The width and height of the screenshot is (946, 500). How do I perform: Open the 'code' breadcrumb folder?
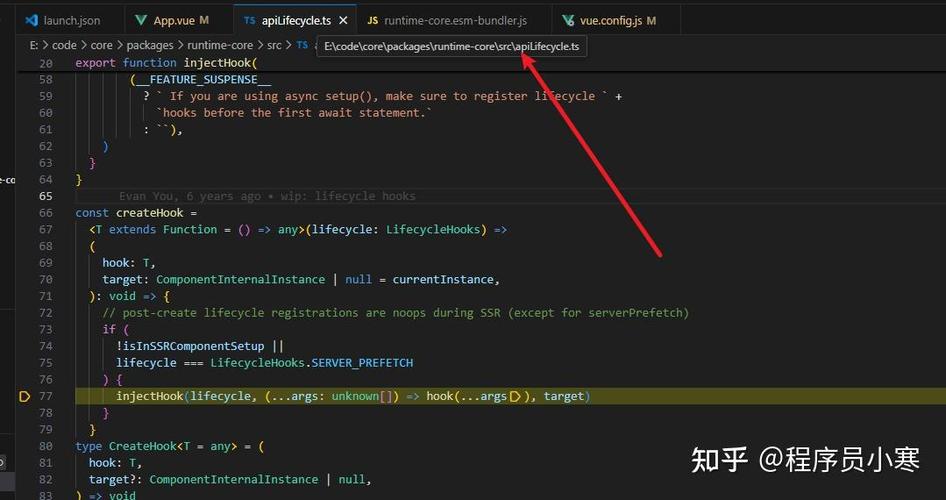coord(64,45)
